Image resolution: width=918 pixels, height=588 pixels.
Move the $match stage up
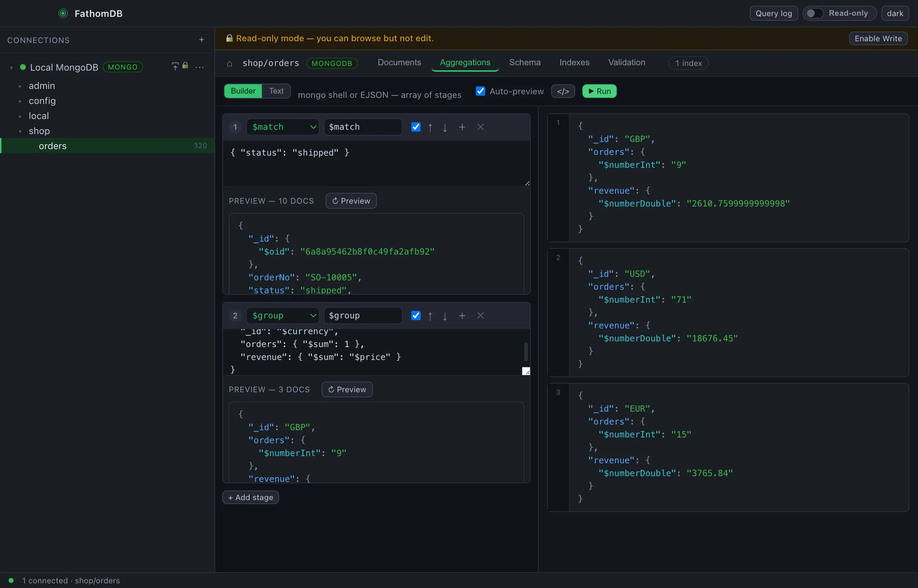coord(430,127)
